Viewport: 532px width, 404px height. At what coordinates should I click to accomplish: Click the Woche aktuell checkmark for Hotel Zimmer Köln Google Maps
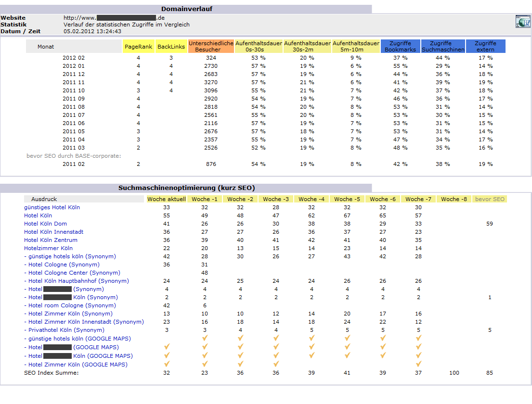click(167, 364)
